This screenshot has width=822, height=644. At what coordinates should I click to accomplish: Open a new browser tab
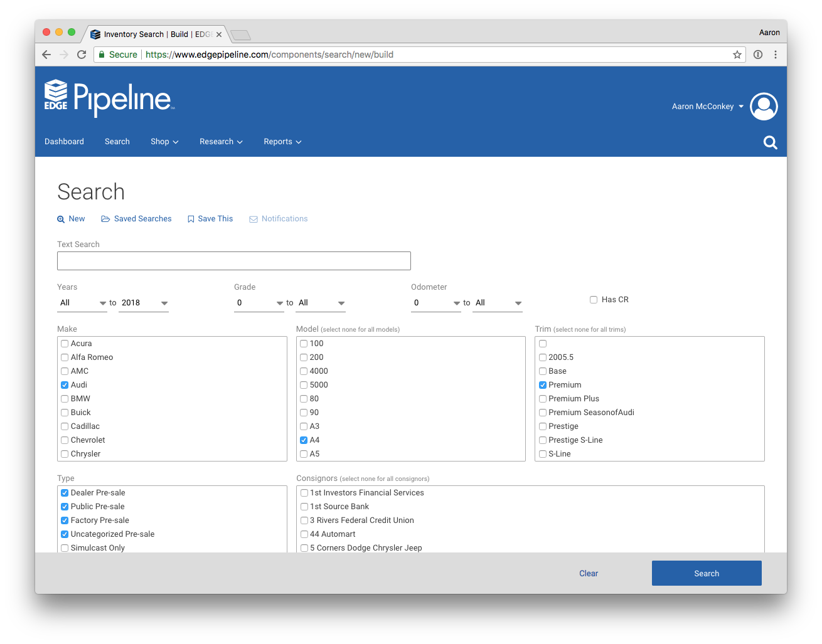pos(240,34)
